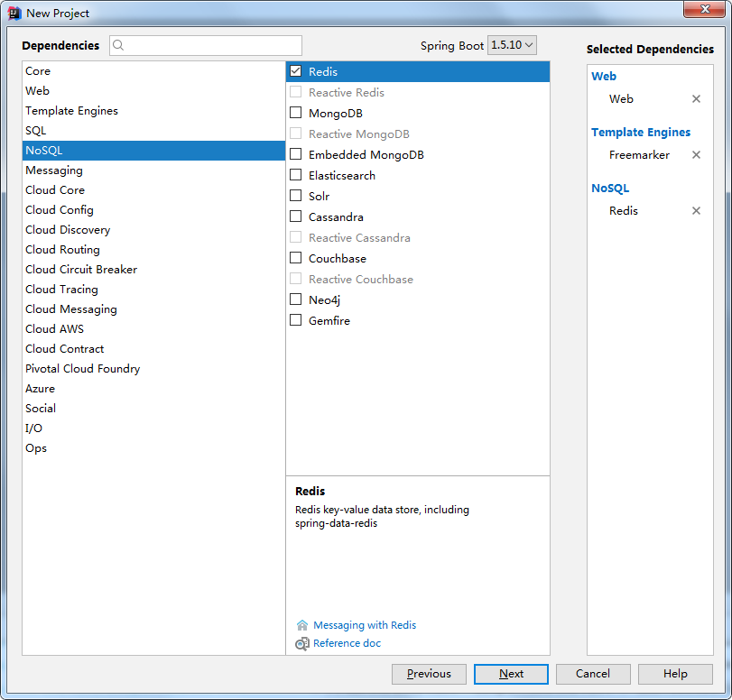Open Template Engines category
The image size is (732, 700).
point(153,111)
